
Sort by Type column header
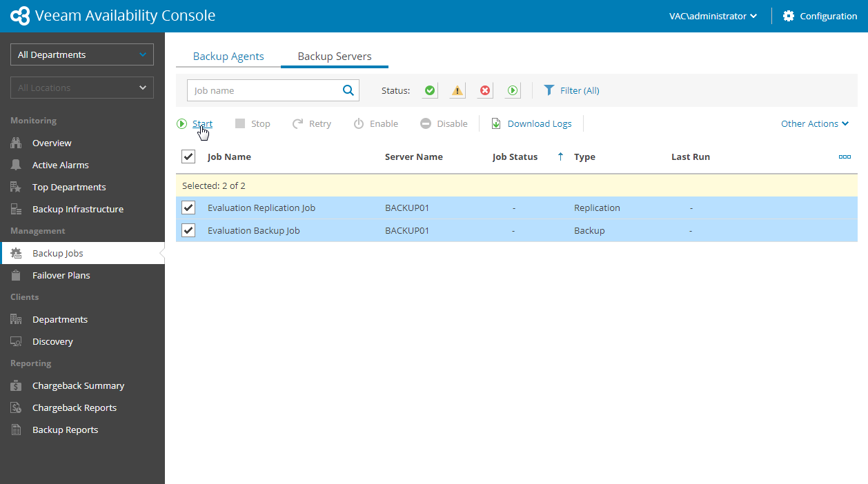point(584,157)
